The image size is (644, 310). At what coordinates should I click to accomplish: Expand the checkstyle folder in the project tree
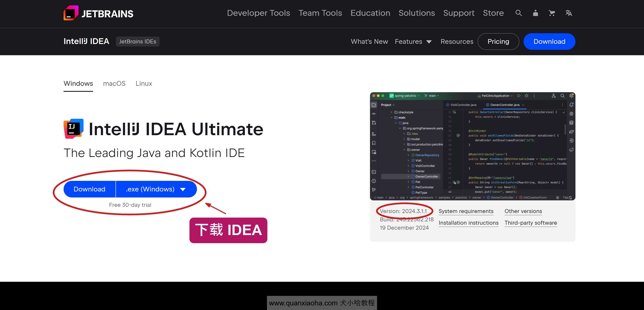[391, 112]
